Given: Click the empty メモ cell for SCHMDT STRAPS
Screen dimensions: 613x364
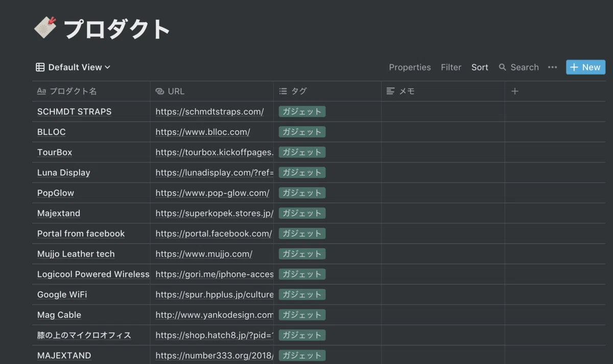Looking at the screenshot, I should [443, 112].
